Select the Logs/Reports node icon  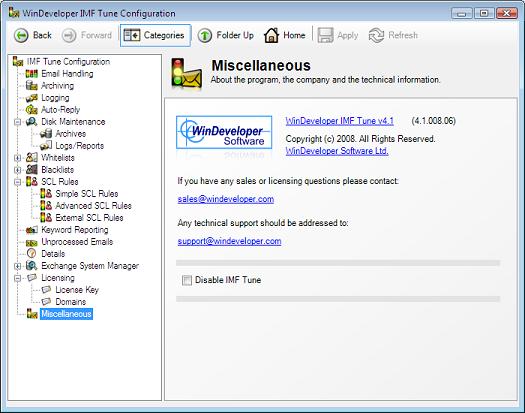pos(46,146)
